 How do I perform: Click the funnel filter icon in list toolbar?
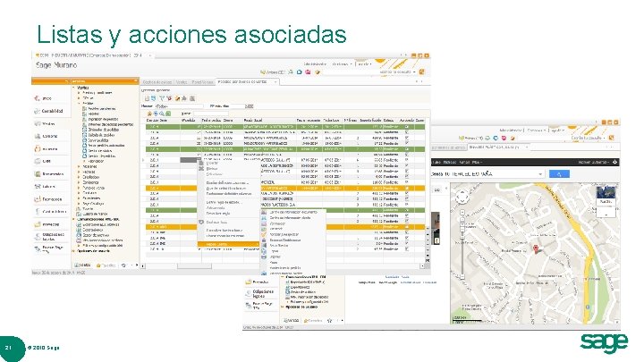[162, 98]
